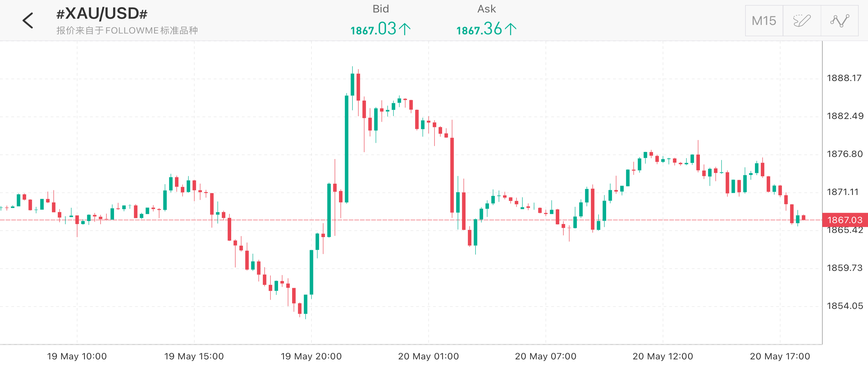
Task: Click the 19 May 15:00 time label
Action: [194, 356]
